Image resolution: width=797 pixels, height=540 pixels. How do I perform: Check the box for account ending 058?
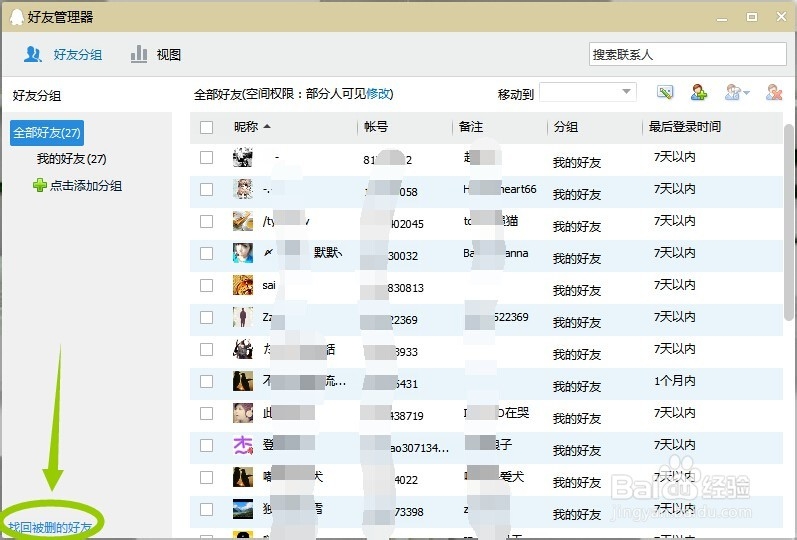point(206,189)
